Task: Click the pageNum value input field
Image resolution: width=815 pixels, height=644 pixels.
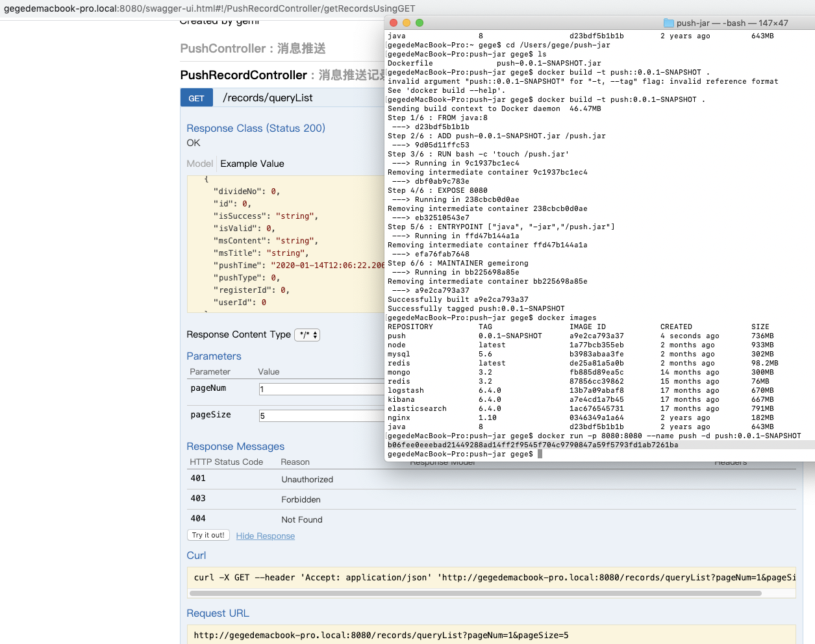Action: [x=322, y=390]
